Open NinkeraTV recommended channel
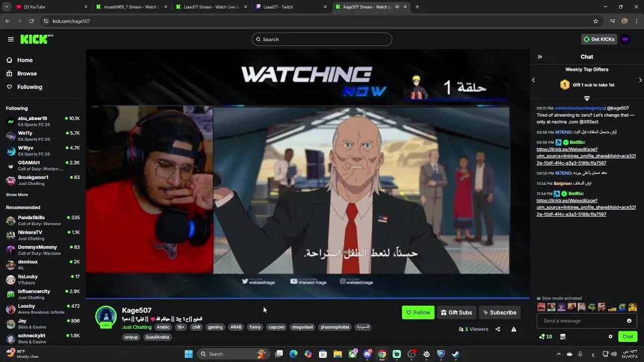The image size is (644, 362). pos(43,235)
